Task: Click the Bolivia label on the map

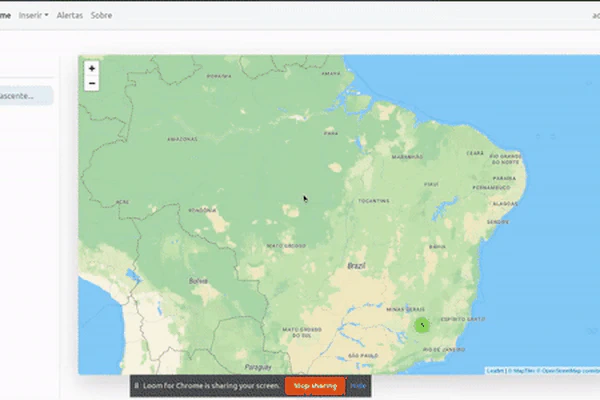Action: pos(198,281)
